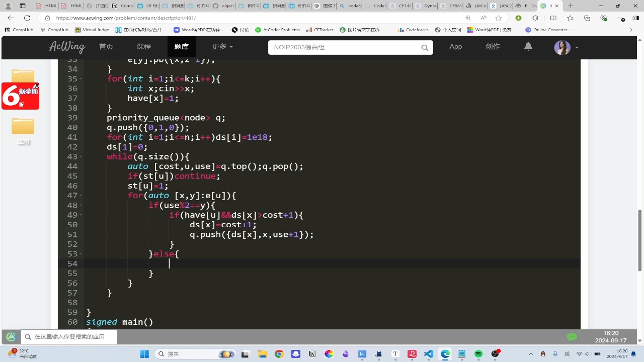Expand the bookmarks bar overflow chevron

[x=631, y=30]
